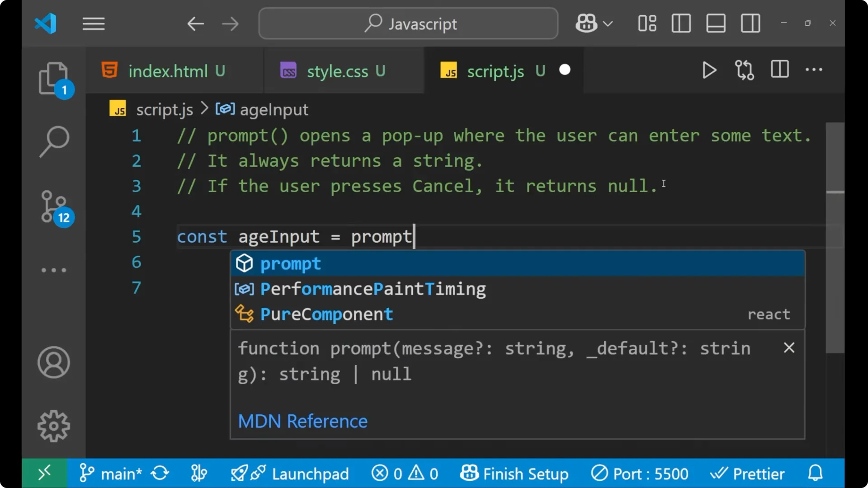Open the Explorer view
The width and height of the screenshot is (868, 488).
click(x=54, y=78)
